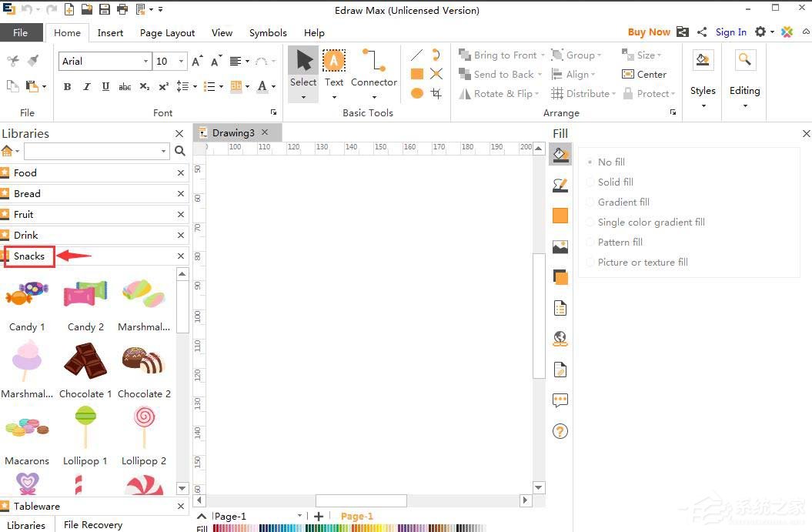Click the Bold formatting button
The height and width of the screenshot is (532, 812).
tap(67, 87)
